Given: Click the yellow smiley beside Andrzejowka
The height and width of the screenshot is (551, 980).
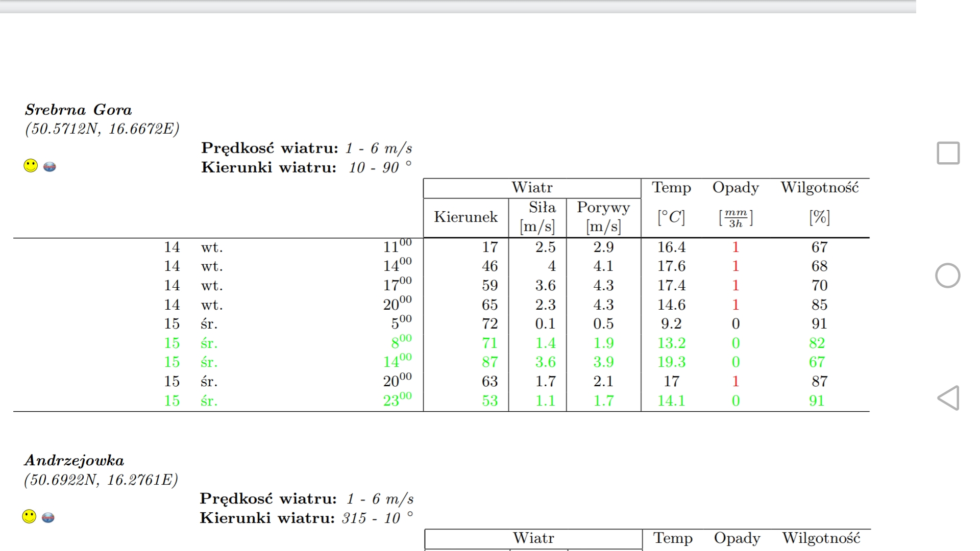Looking at the screenshot, I should 29,516.
